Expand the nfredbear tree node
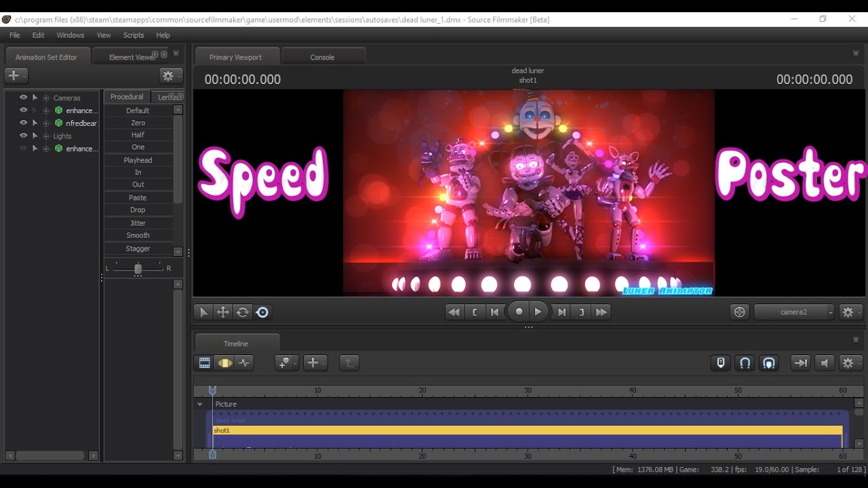This screenshot has width=868, height=488. 46,123
